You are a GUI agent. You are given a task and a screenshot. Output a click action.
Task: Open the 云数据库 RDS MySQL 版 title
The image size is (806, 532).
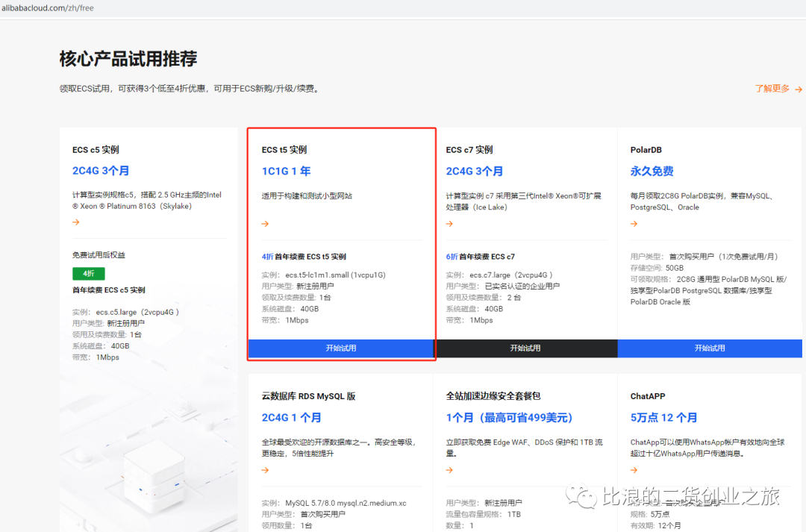tap(308, 395)
